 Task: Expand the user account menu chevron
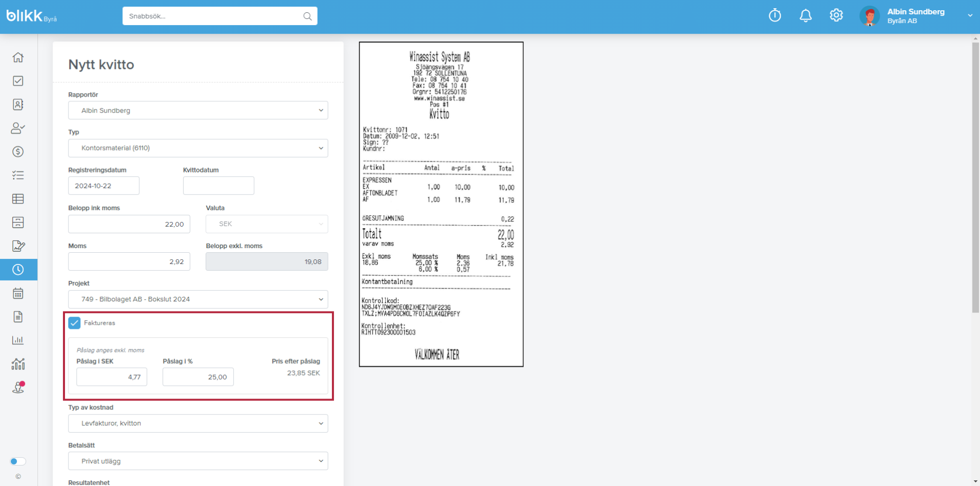pyautogui.click(x=970, y=16)
